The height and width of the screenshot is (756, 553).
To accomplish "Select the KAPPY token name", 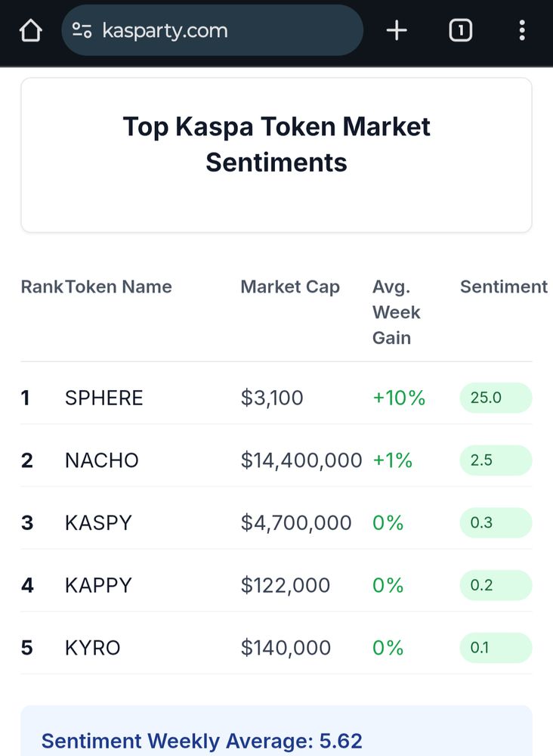I will [x=98, y=585].
